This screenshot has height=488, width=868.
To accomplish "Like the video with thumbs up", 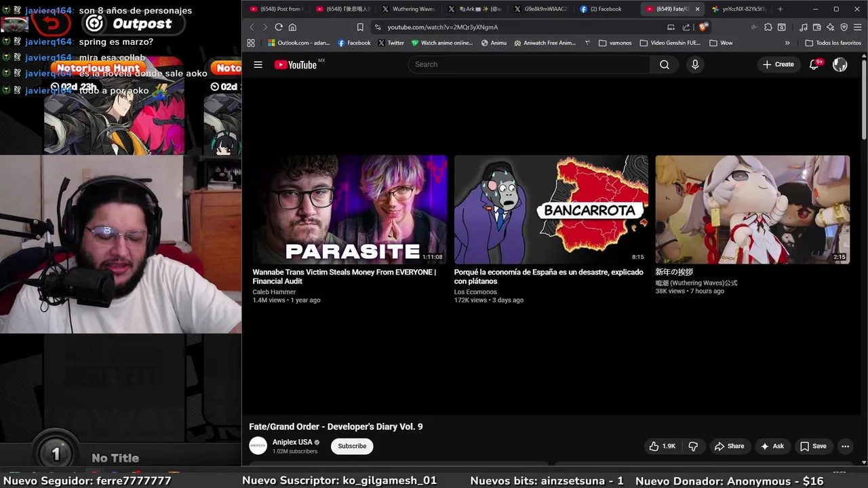I will (x=662, y=446).
